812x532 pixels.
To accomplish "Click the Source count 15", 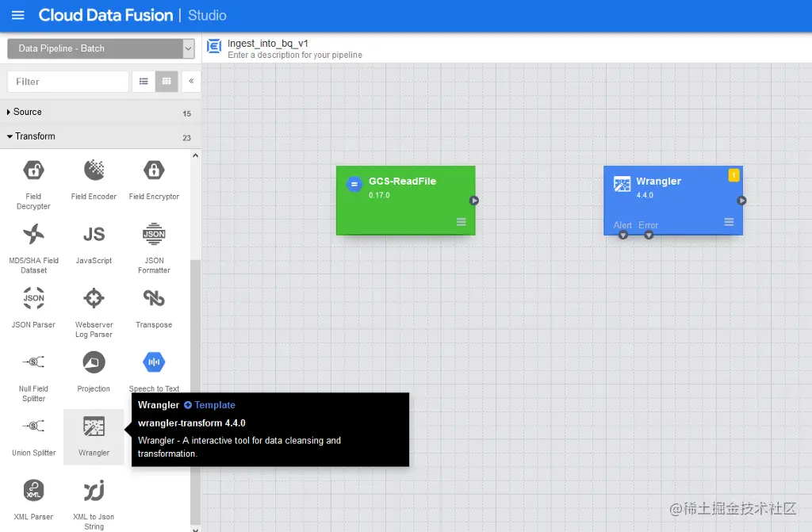I will (x=186, y=113).
